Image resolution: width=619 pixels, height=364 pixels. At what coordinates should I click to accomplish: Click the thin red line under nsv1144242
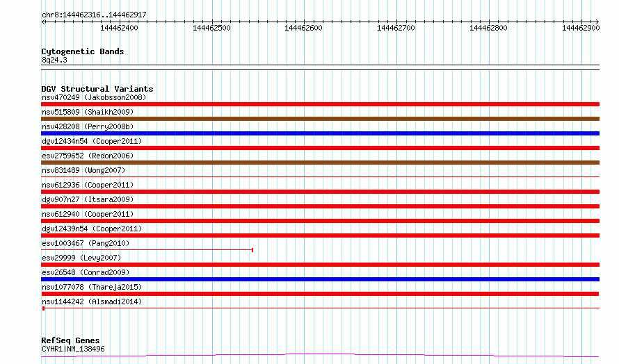click(x=320, y=308)
